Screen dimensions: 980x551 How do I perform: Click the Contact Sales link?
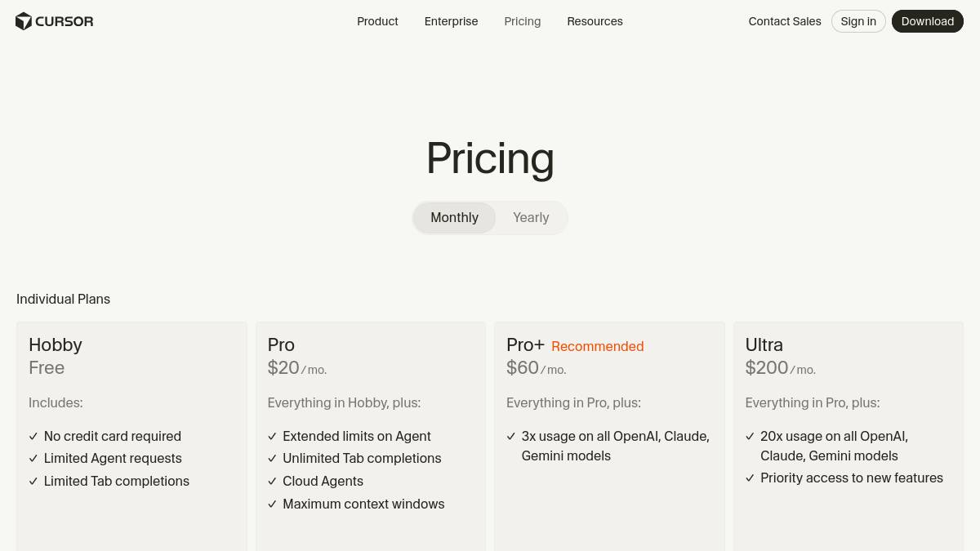tap(784, 21)
